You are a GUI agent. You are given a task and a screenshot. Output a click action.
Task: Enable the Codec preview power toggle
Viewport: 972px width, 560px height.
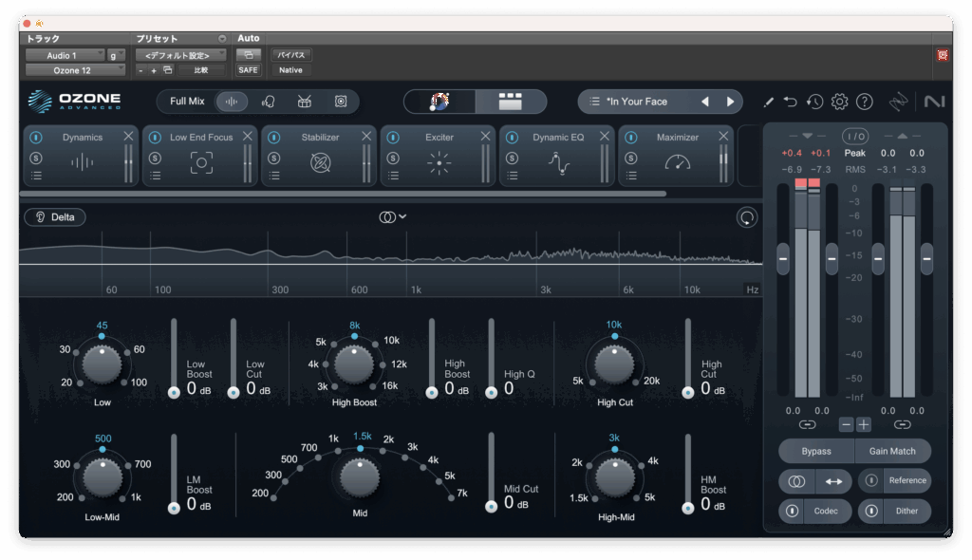coord(792,512)
